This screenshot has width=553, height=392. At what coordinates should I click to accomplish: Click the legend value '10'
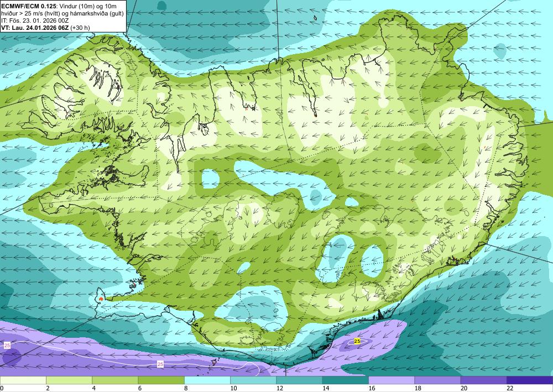coord(233,388)
